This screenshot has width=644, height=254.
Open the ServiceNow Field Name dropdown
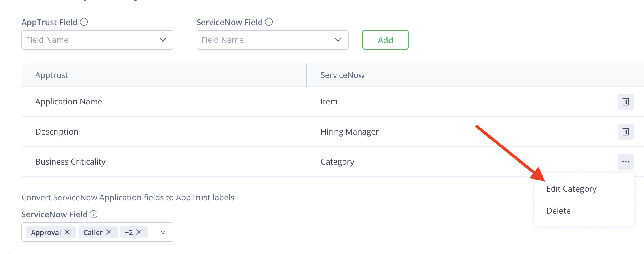(x=272, y=40)
